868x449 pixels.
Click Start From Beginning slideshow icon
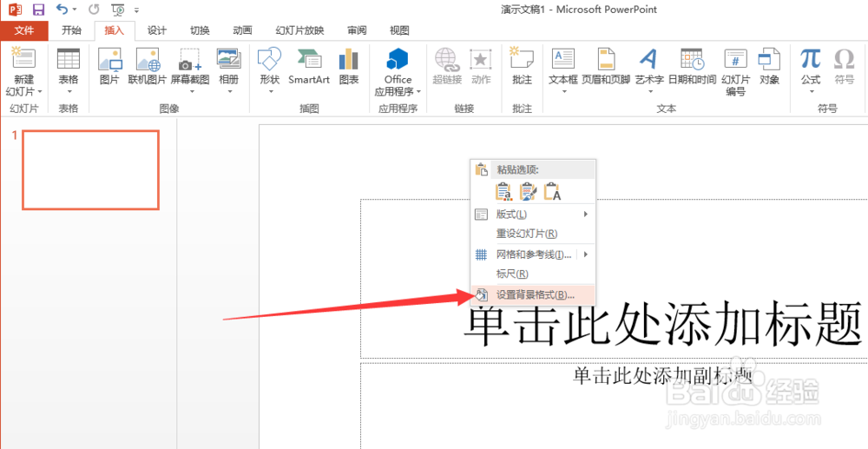(x=118, y=10)
